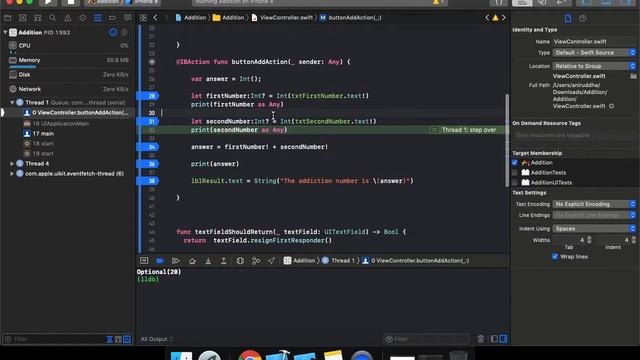The height and width of the screenshot is (360, 640).
Task: Open the Symbol navigator
Action: [x=38, y=18]
